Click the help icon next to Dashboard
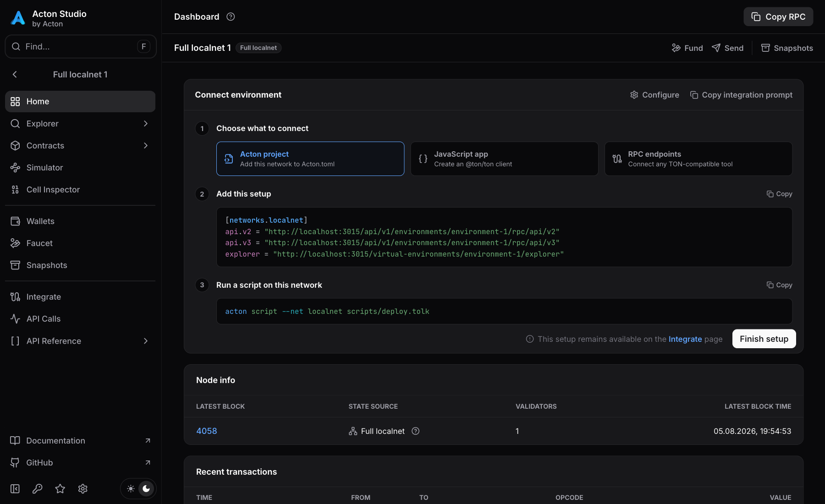The width and height of the screenshot is (825, 504). [231, 16]
